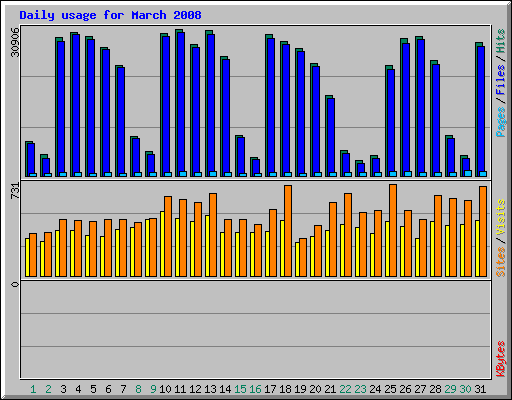Click day 22 on the x-axis
The height and width of the screenshot is (400, 512).
pyautogui.click(x=345, y=389)
